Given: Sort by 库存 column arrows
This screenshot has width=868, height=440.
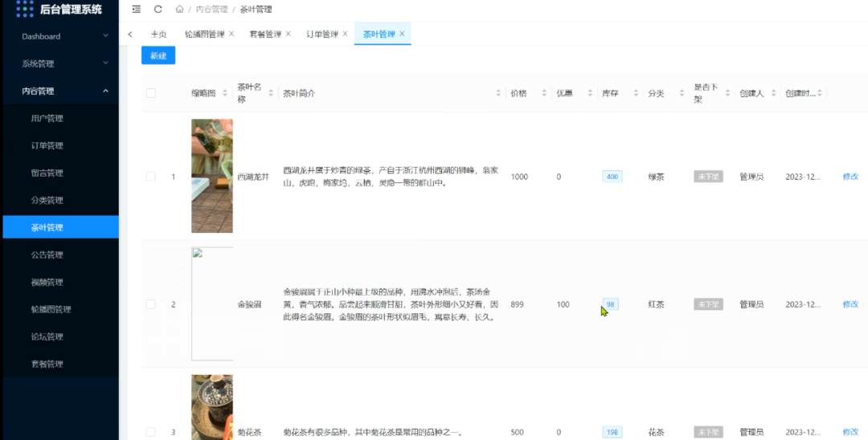Looking at the screenshot, I should click(x=636, y=93).
